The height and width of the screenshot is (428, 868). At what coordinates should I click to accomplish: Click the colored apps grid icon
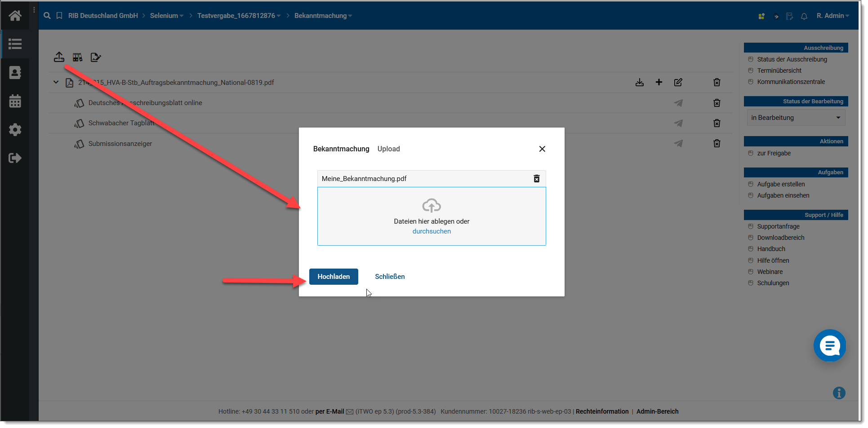[761, 16]
